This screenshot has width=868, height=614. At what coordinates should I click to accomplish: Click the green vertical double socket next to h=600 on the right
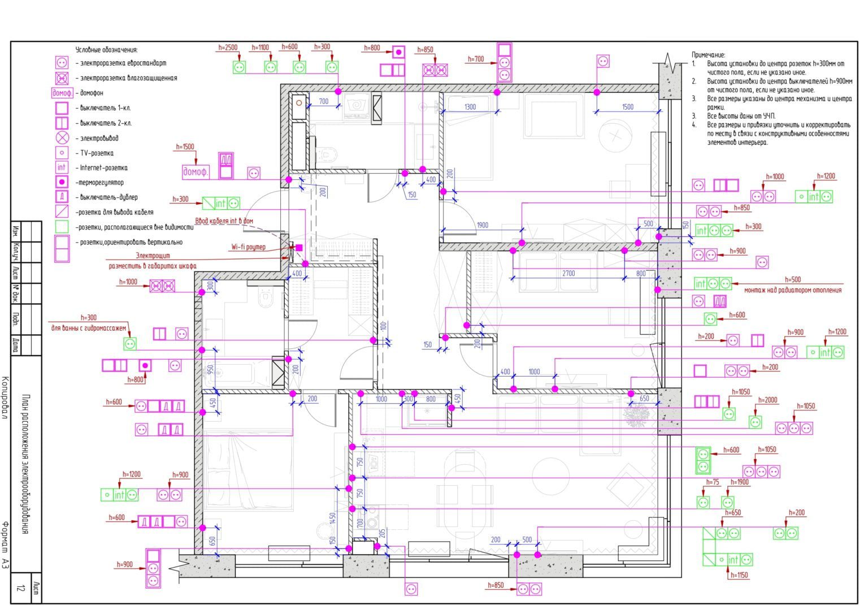click(x=703, y=460)
